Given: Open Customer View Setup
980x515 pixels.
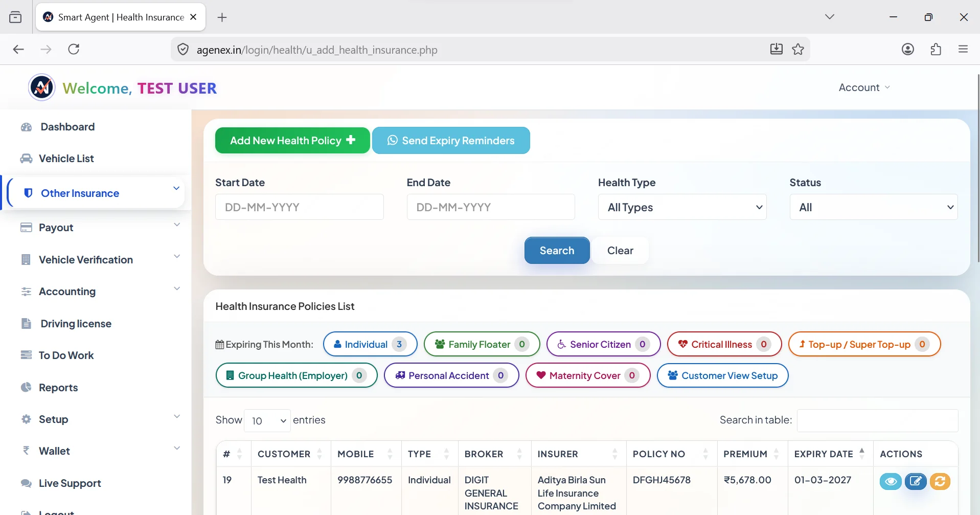Looking at the screenshot, I should tap(722, 375).
